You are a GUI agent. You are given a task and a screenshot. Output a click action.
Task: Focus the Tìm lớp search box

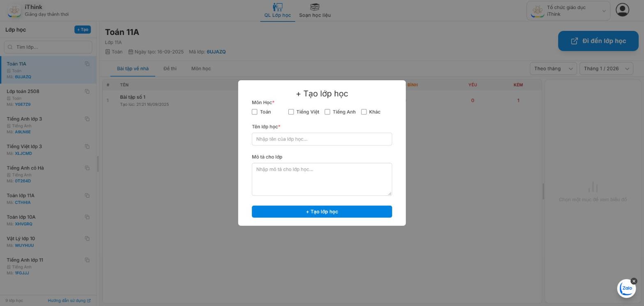pyautogui.click(x=48, y=47)
